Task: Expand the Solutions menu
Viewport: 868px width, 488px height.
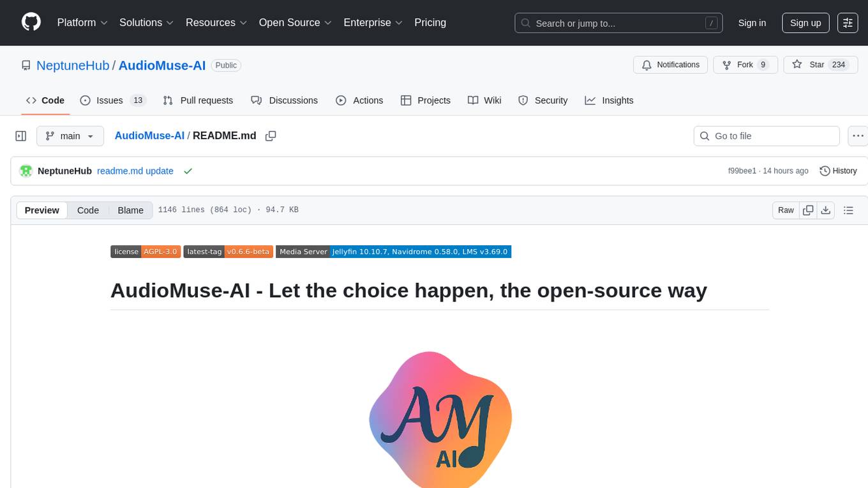Action: coord(146,22)
